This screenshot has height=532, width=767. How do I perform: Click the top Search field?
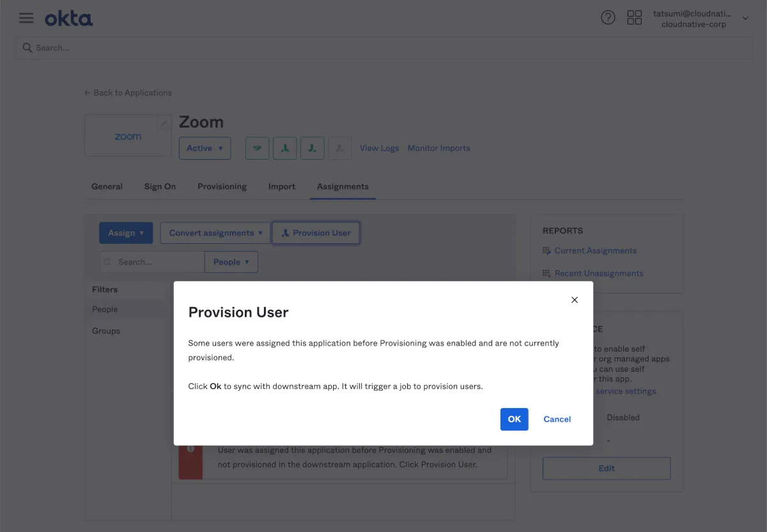click(383, 48)
